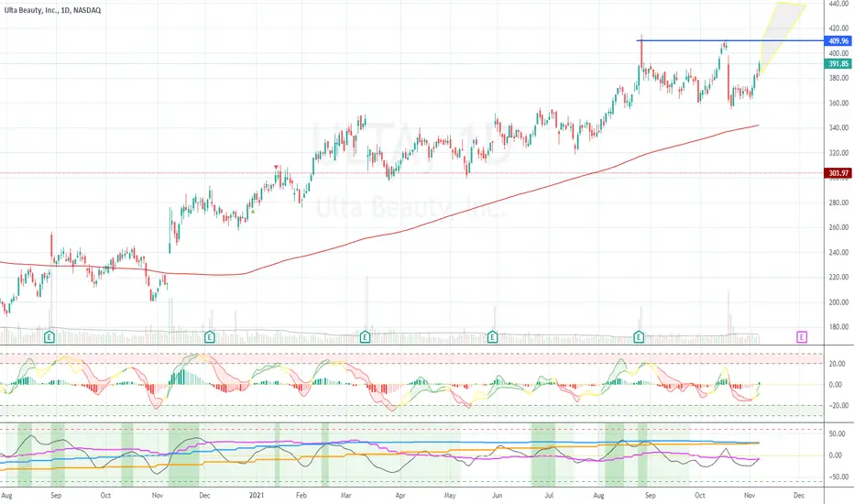This screenshot has height=504, width=854.
Task: Click the Feb label on time axis
Action: (x=301, y=495)
